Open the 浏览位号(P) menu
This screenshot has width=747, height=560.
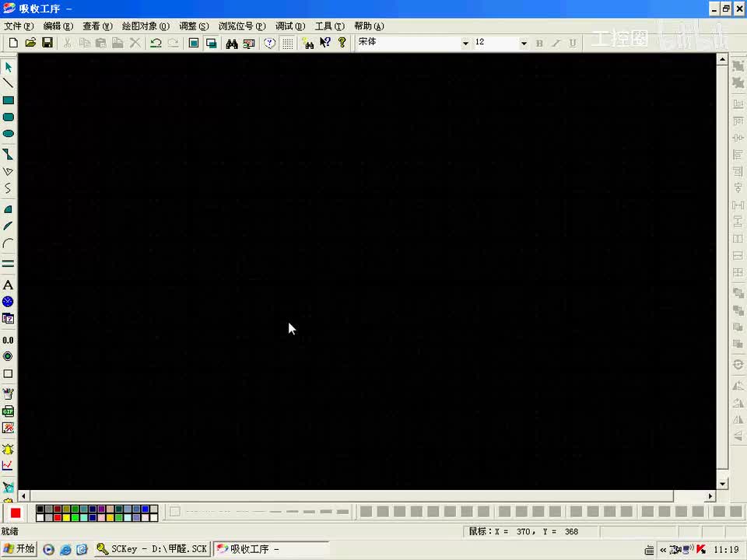point(242,26)
